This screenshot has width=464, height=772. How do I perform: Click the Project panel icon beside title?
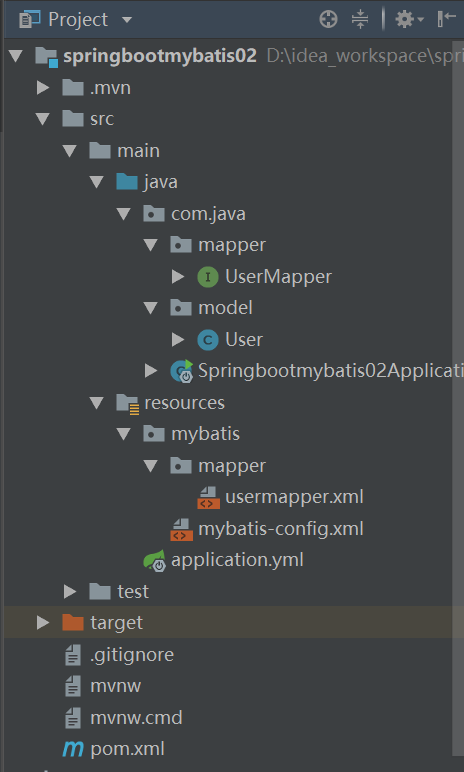pos(29,20)
